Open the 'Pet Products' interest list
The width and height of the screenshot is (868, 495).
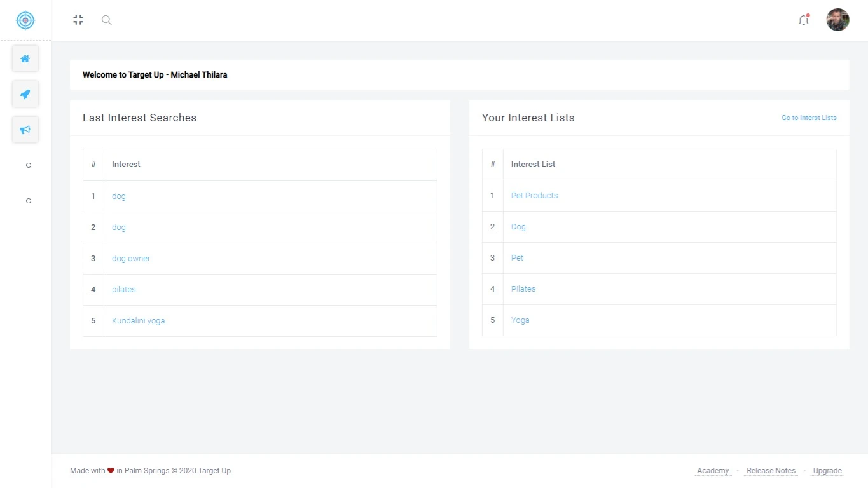534,195
